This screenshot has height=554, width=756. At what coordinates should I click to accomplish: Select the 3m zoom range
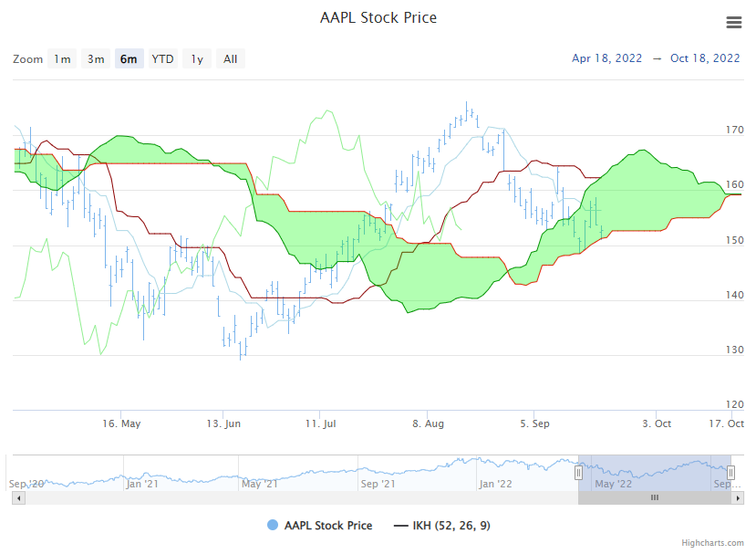coord(96,59)
